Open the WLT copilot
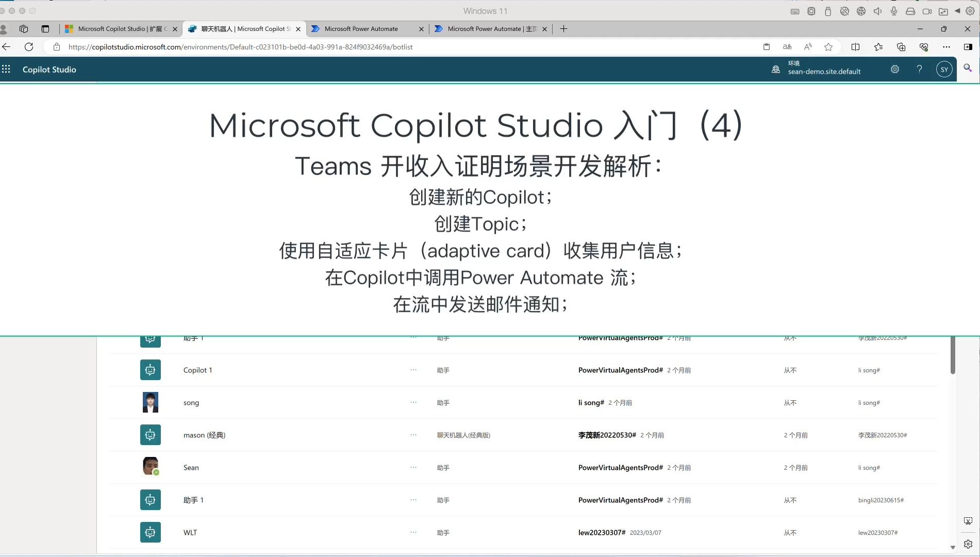The image size is (980, 557). tap(190, 533)
